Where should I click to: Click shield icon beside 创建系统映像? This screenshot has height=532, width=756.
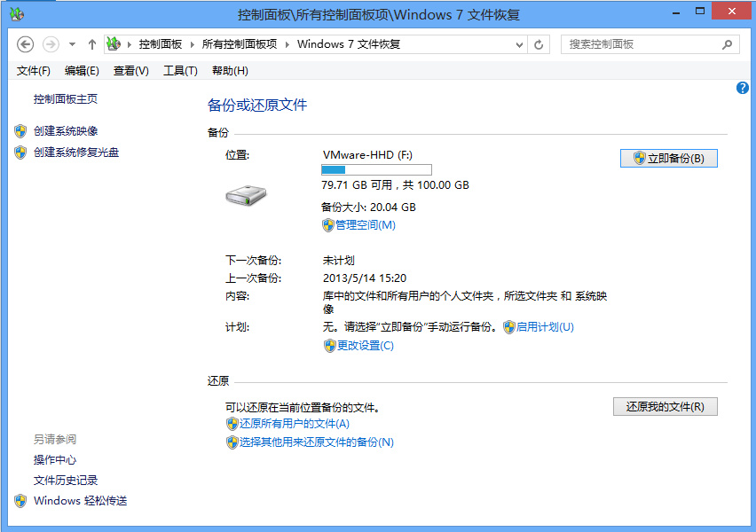[20, 131]
